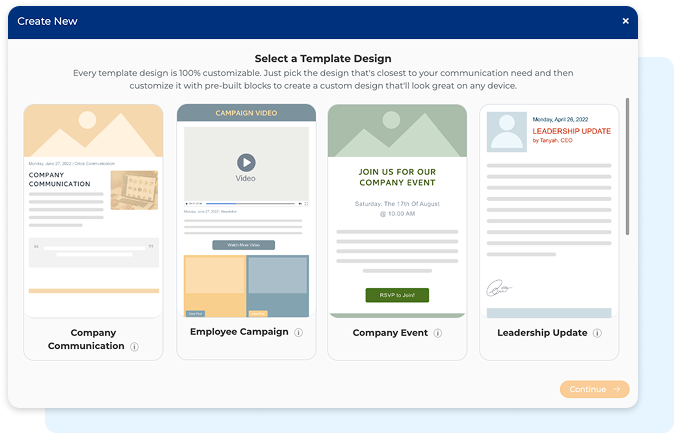Click the template list vertical scrollbar
674x433 pixels.
[628, 166]
